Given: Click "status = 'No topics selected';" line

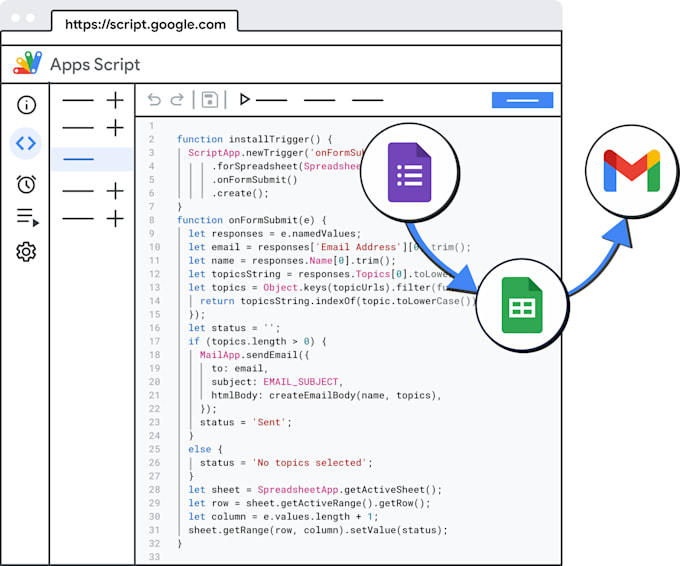Looking at the screenshot, I should pyautogui.click(x=286, y=462).
